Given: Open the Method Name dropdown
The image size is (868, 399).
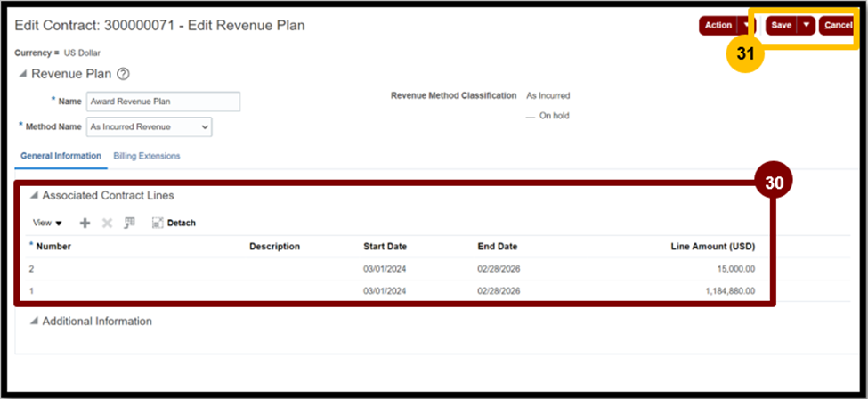Looking at the screenshot, I should [x=150, y=126].
